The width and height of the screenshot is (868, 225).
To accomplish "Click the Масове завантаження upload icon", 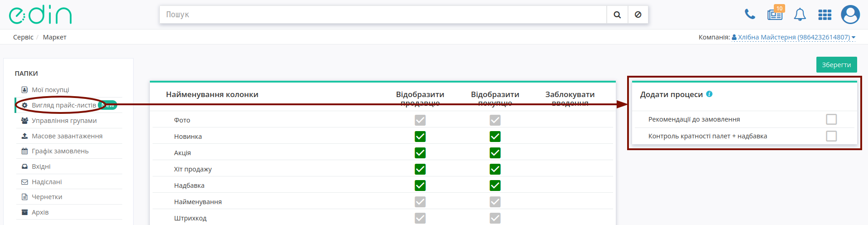I will click(25, 136).
